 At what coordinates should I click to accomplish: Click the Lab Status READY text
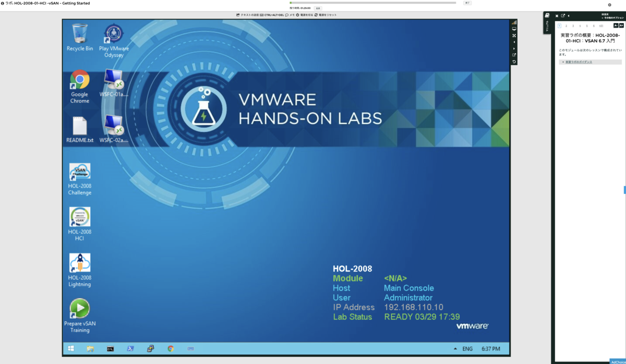point(422,317)
